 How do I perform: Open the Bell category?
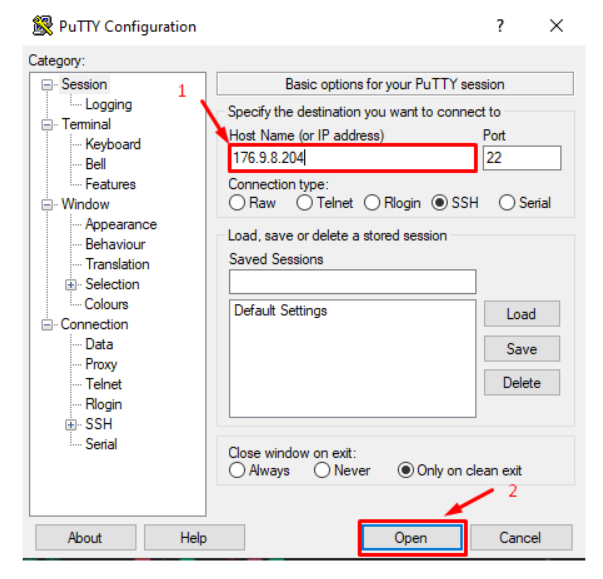coord(95,164)
